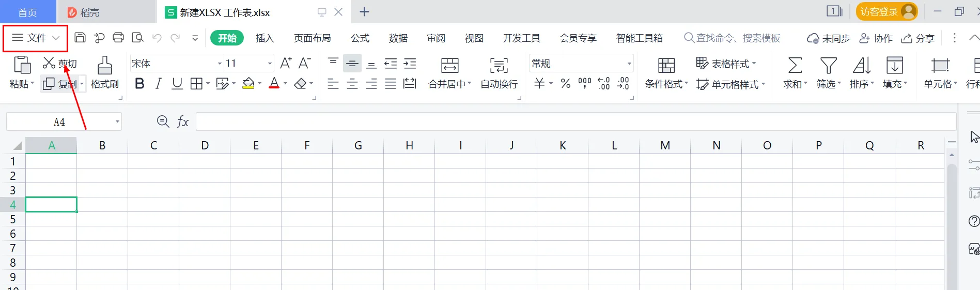Switch to Insert (插入) tab
This screenshot has width=980, height=290.
pos(265,38)
